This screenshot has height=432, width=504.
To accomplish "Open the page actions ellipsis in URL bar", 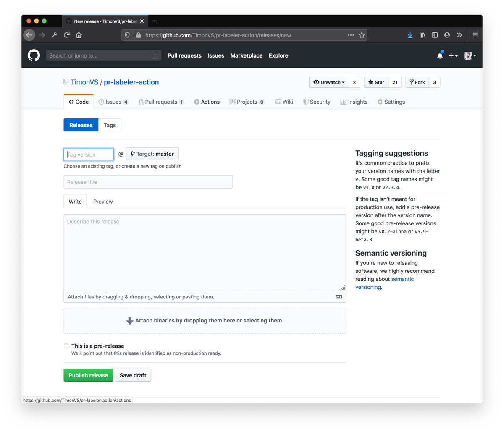I will tap(351, 35).
